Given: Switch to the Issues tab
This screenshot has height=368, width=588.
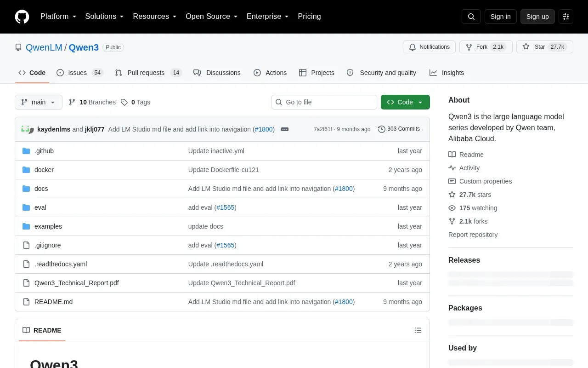Looking at the screenshot, I should coord(80,73).
